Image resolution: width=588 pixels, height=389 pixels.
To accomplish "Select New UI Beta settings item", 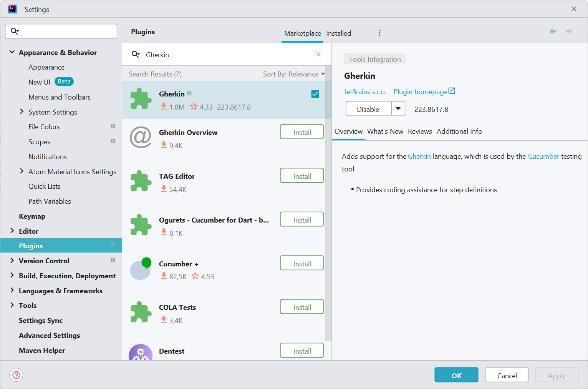I will pyautogui.click(x=61, y=82).
